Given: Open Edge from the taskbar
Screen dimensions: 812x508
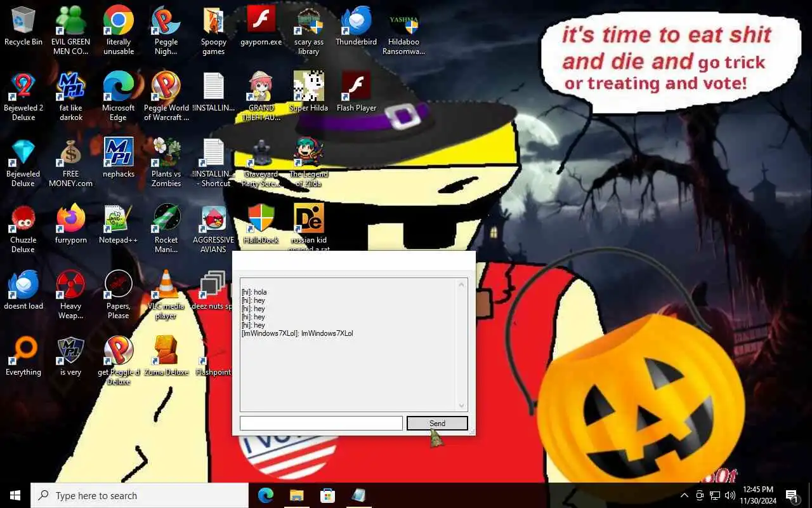Looking at the screenshot, I should [266, 495].
